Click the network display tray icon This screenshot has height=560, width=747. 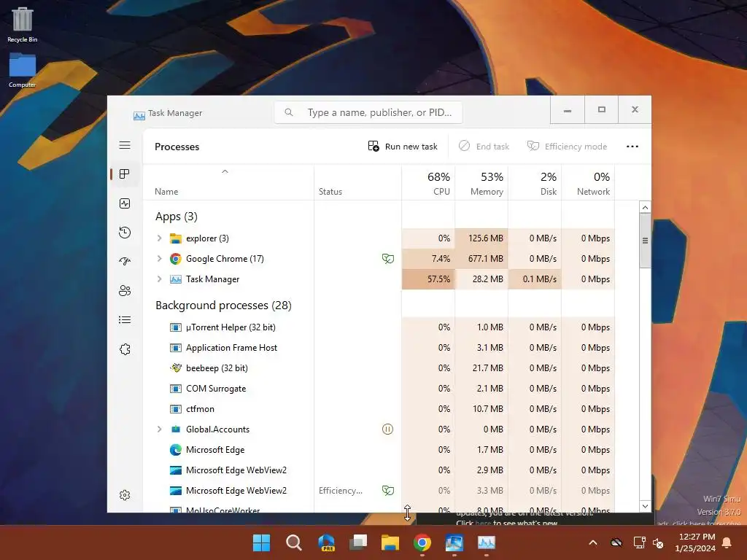[x=639, y=542]
